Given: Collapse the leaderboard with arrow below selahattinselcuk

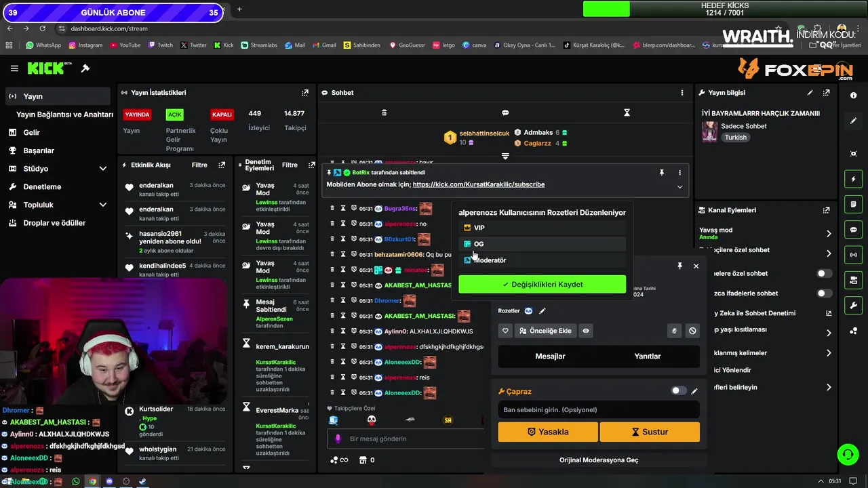Looking at the screenshot, I should pyautogui.click(x=505, y=157).
